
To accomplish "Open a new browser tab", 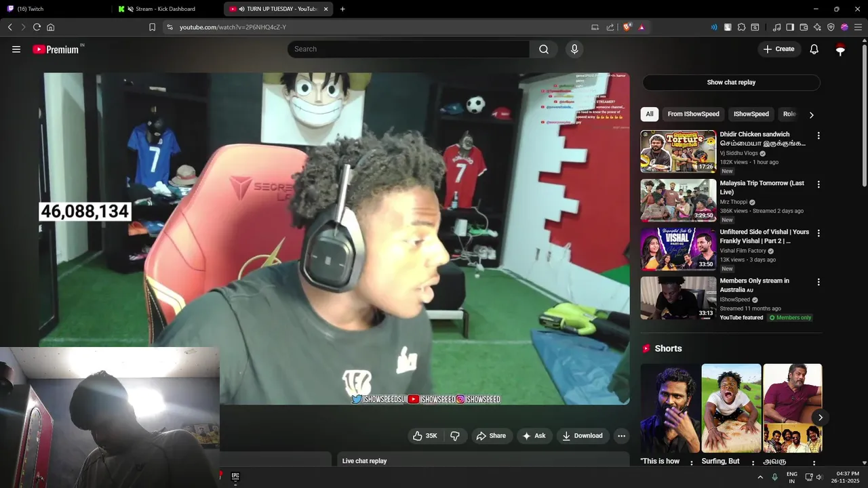I will (x=342, y=9).
